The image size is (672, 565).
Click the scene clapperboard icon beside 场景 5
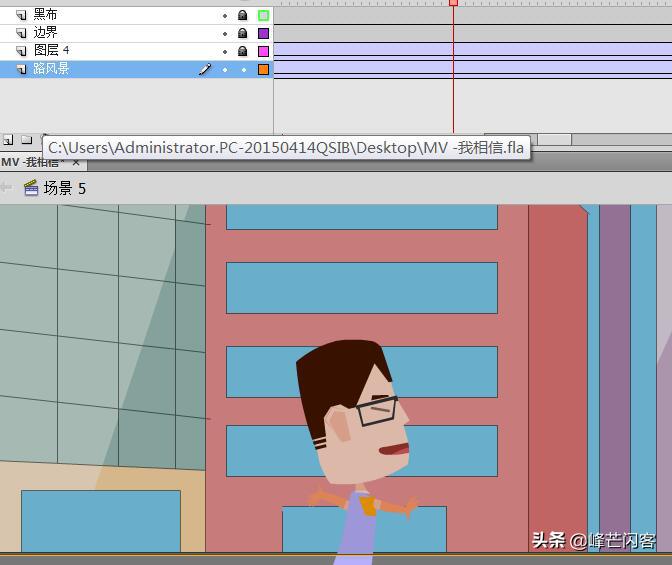pos(31,188)
